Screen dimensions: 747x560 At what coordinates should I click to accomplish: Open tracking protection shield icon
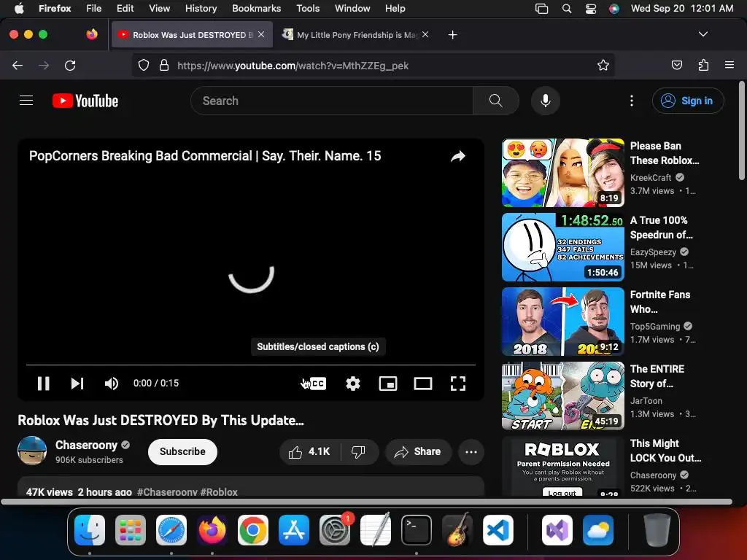tap(144, 65)
